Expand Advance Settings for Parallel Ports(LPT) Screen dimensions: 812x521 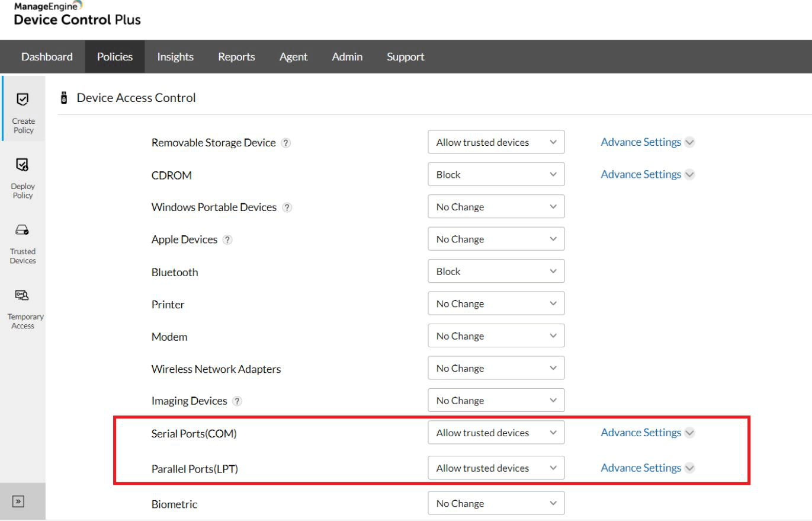[x=647, y=468]
